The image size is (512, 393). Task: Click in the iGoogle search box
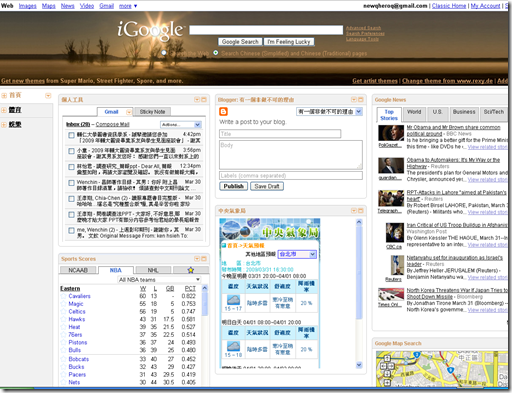(266, 30)
